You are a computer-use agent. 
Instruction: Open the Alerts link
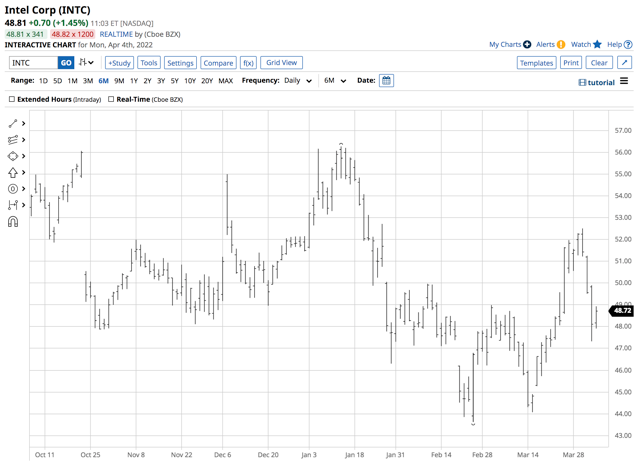[x=545, y=44]
